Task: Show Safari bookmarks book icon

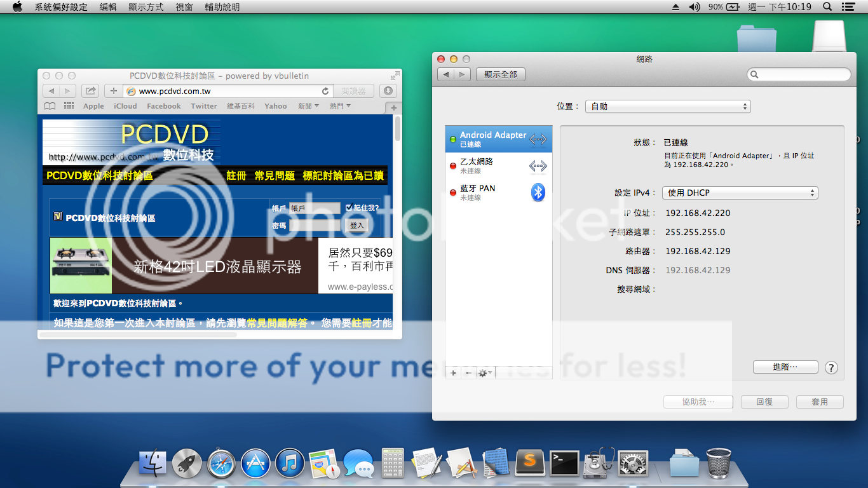Action: point(50,106)
